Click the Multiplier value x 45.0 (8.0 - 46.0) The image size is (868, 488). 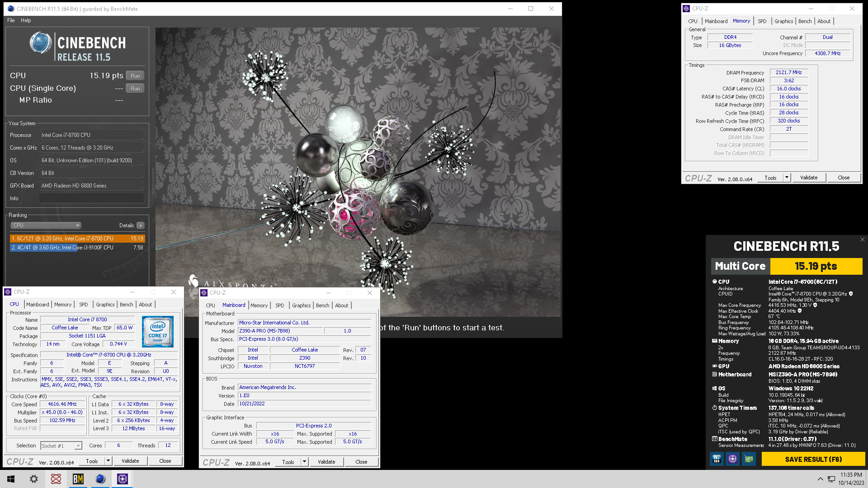(x=62, y=412)
